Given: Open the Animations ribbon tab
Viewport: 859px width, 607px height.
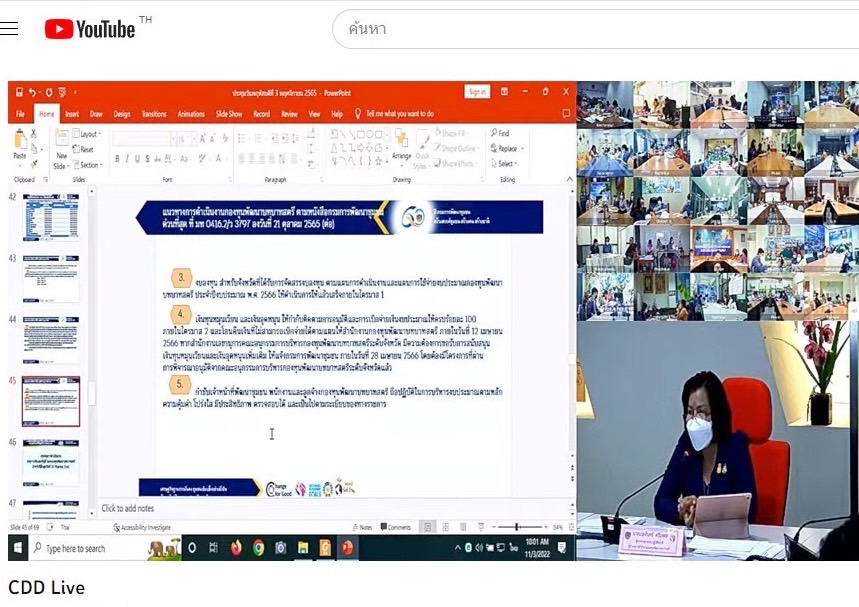Looking at the screenshot, I should point(191,114).
